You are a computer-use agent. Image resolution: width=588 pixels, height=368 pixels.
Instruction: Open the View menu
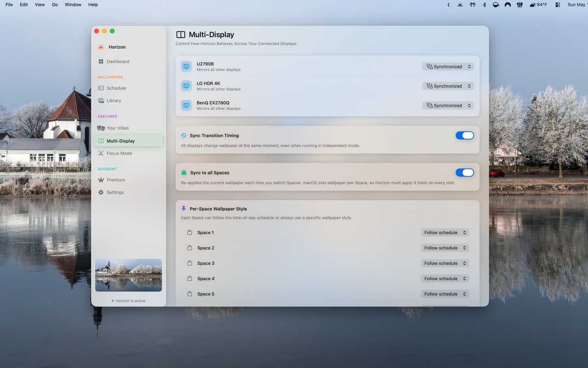pyautogui.click(x=40, y=5)
